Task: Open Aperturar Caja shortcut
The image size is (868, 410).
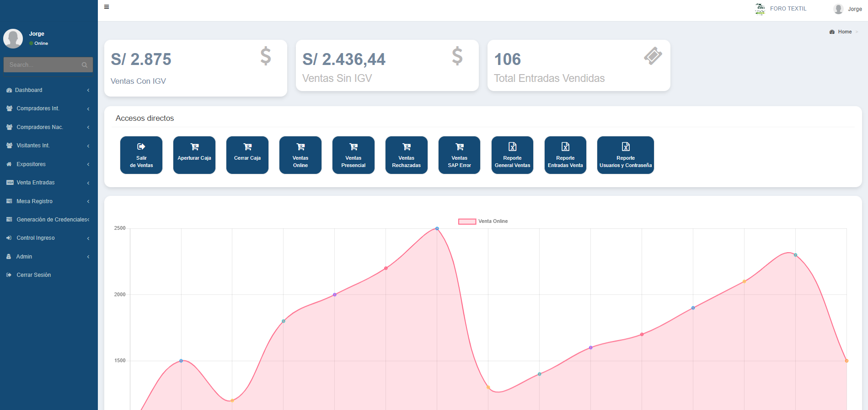Action: [194, 155]
